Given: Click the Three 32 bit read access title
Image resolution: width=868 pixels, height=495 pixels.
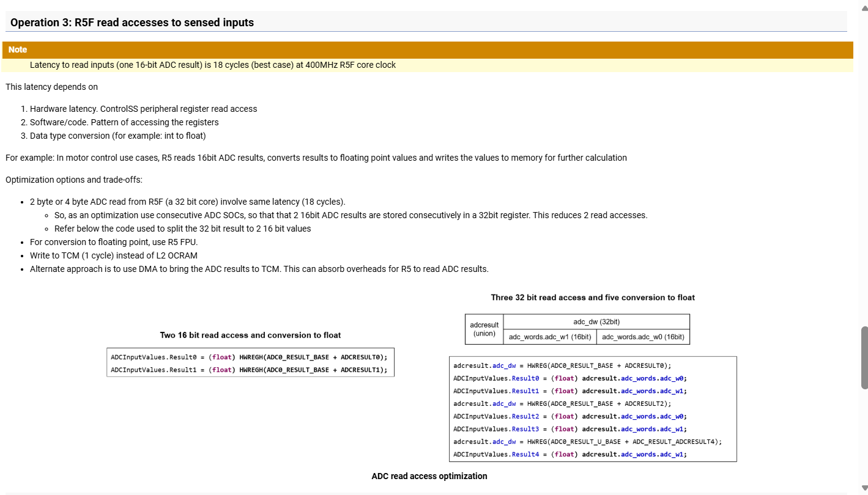Looking at the screenshot, I should pos(593,298).
